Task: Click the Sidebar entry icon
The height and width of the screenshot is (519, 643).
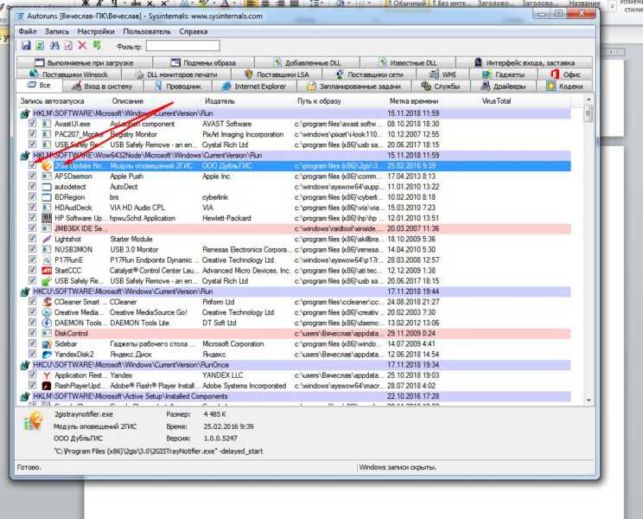Action: [46, 344]
